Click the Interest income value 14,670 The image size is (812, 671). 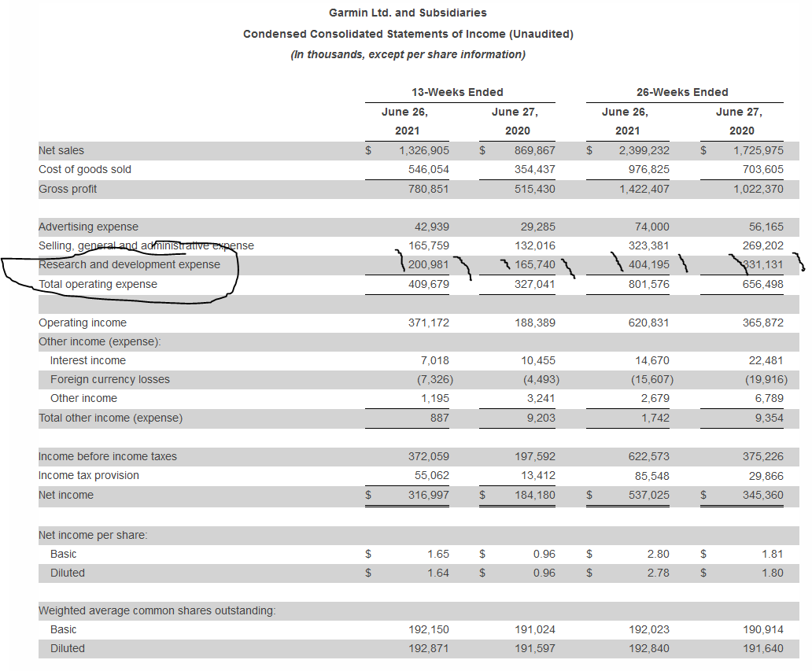point(651,360)
